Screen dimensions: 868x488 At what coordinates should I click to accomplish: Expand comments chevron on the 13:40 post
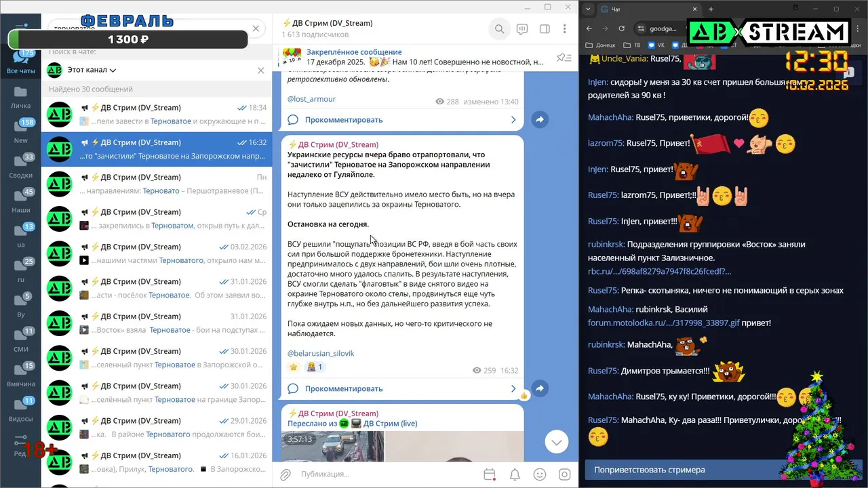coord(513,119)
